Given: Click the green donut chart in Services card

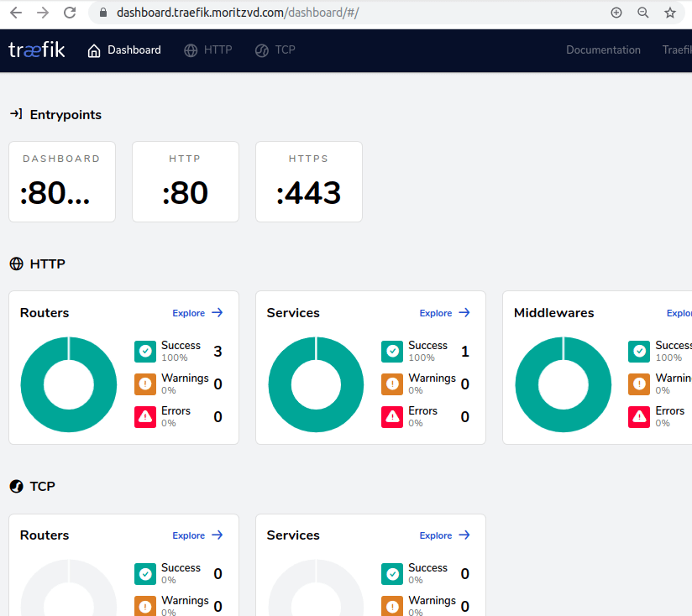Looking at the screenshot, I should tap(316, 384).
